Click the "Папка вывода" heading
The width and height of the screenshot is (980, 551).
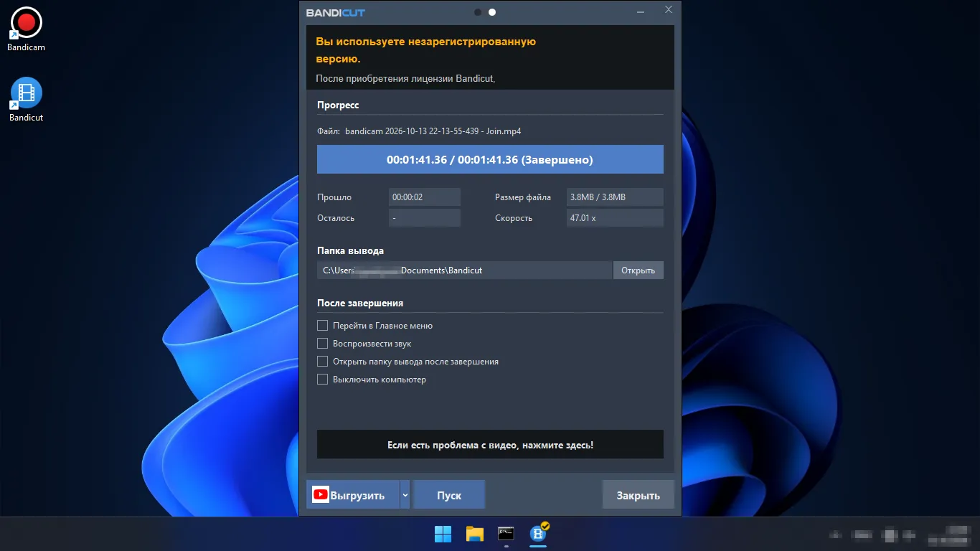click(350, 250)
